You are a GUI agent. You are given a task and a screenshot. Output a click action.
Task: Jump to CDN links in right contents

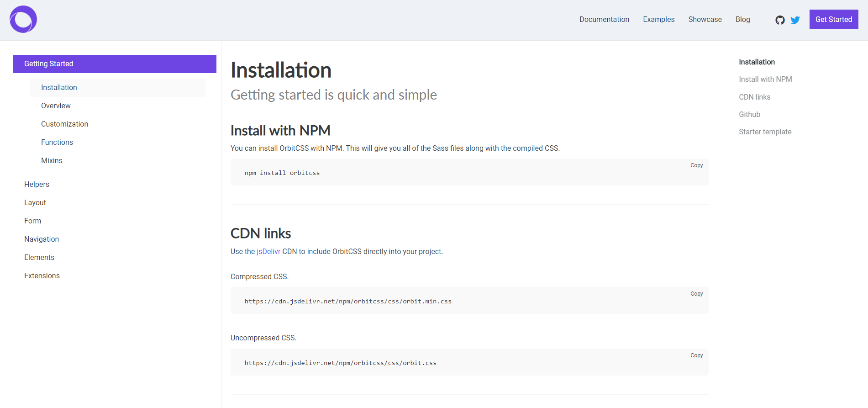click(x=754, y=97)
